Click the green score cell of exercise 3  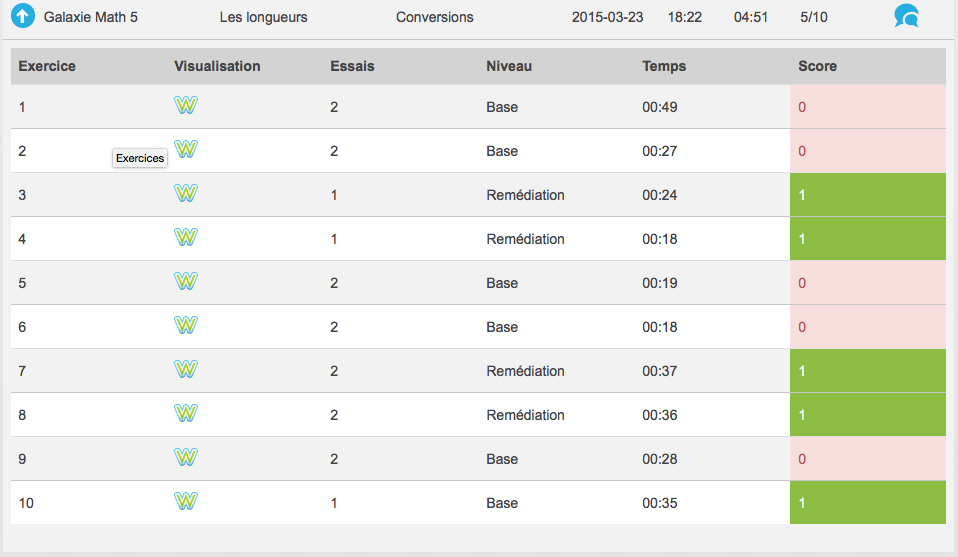coord(868,195)
